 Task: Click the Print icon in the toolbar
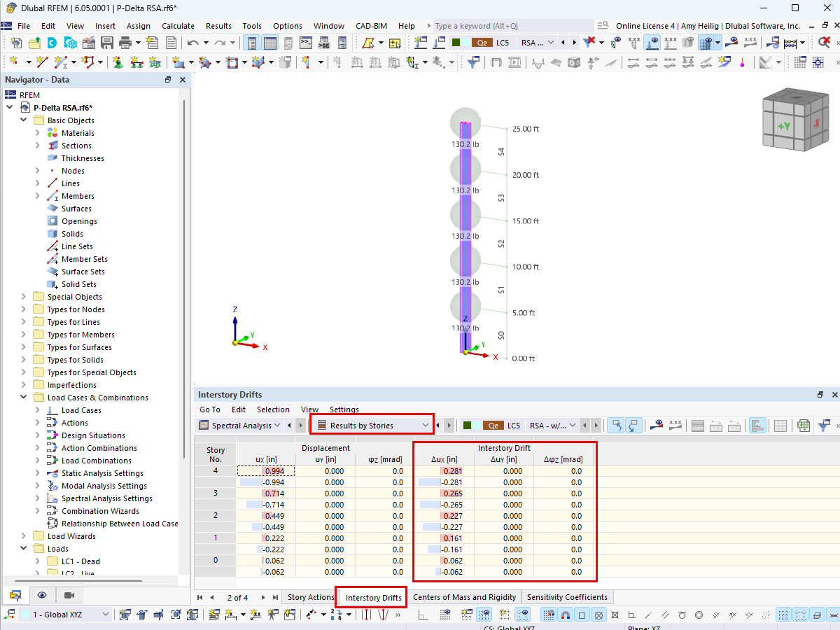[124, 43]
